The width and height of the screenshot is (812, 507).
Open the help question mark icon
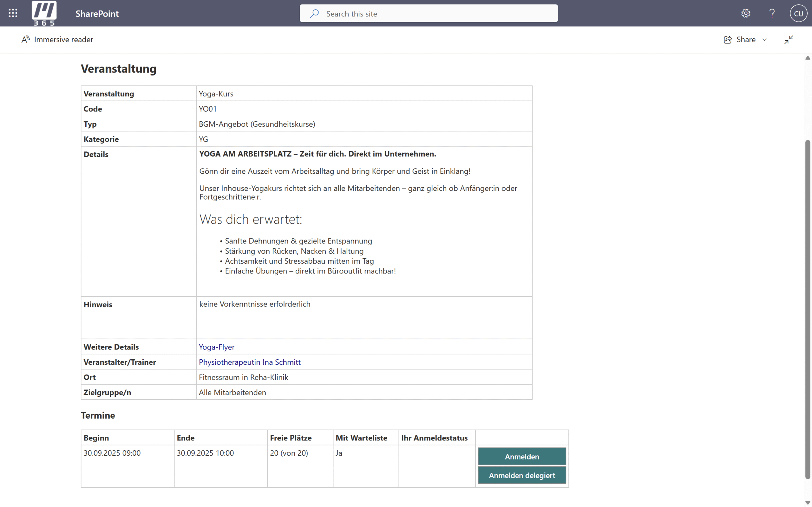pos(772,13)
